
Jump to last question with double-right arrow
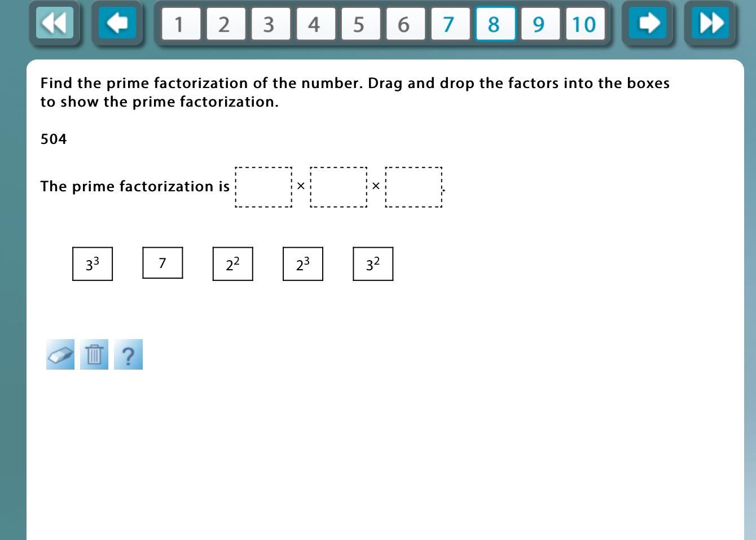coord(710,24)
